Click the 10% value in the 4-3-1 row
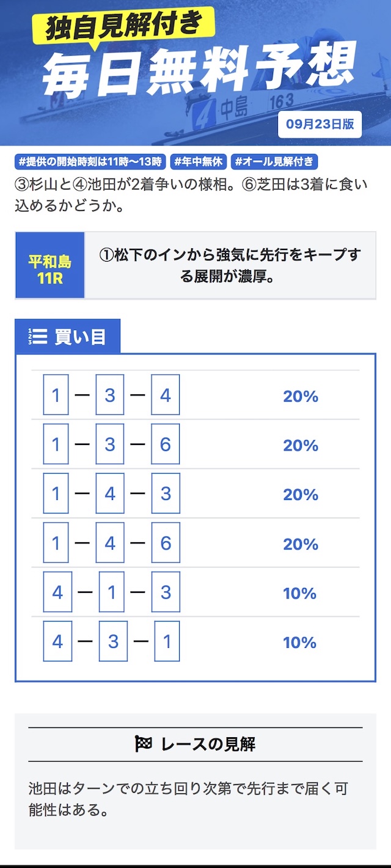Viewport: 391px width, 868px height. point(300,642)
